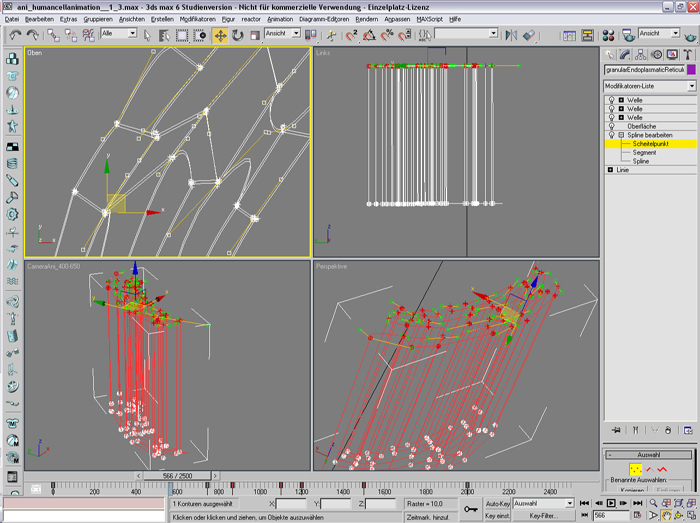This screenshot has height=523, width=700.
Task: Open the Display command panel
Action: (674, 54)
